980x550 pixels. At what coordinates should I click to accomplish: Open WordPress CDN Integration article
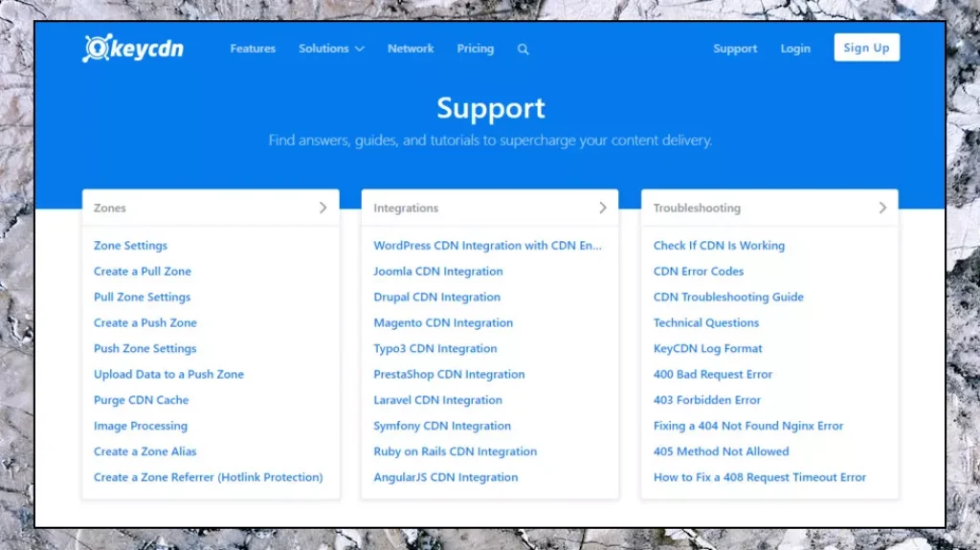pyautogui.click(x=487, y=246)
